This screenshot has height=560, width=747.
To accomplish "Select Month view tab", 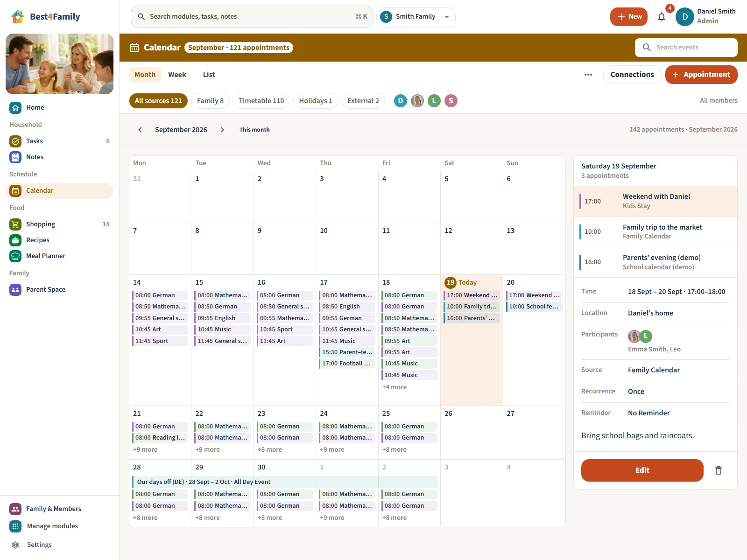I will (145, 75).
